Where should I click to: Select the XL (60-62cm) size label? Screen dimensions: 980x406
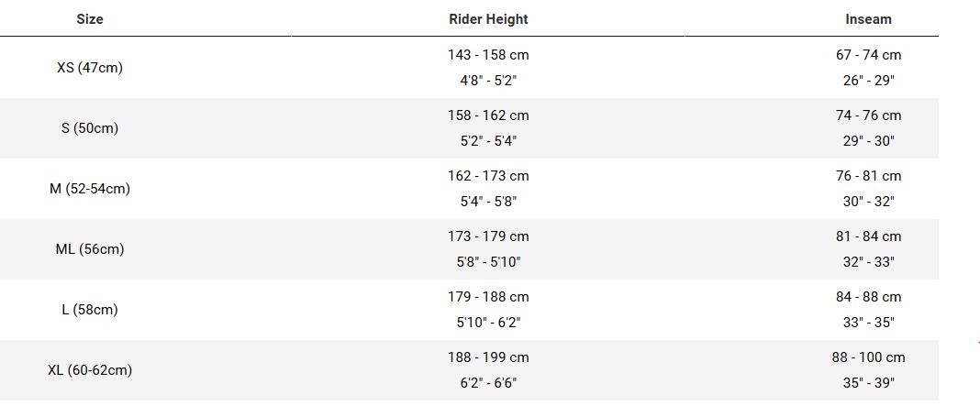coord(90,370)
